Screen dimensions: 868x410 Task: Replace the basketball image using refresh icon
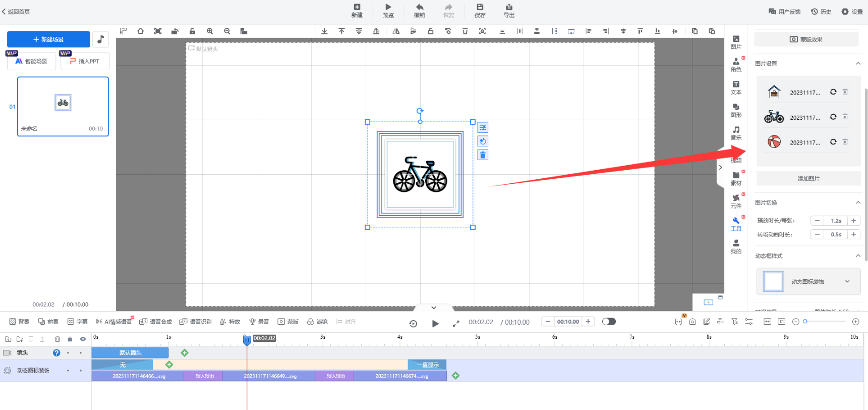point(833,142)
